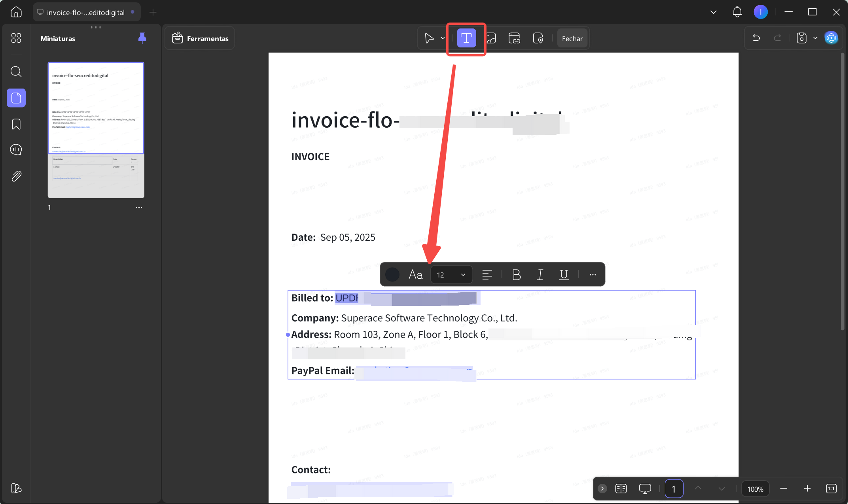Expand the font size 12 dropdown

coord(452,275)
